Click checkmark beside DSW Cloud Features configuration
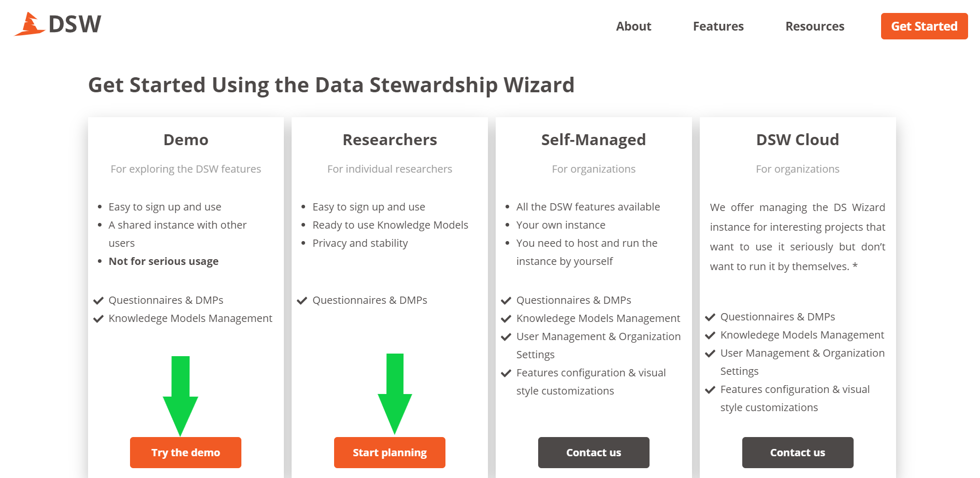The width and height of the screenshot is (980, 478). tap(710, 390)
